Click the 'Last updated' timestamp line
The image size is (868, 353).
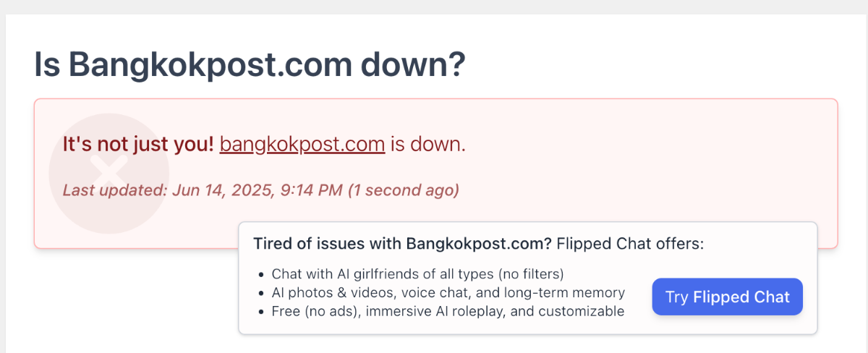click(261, 190)
